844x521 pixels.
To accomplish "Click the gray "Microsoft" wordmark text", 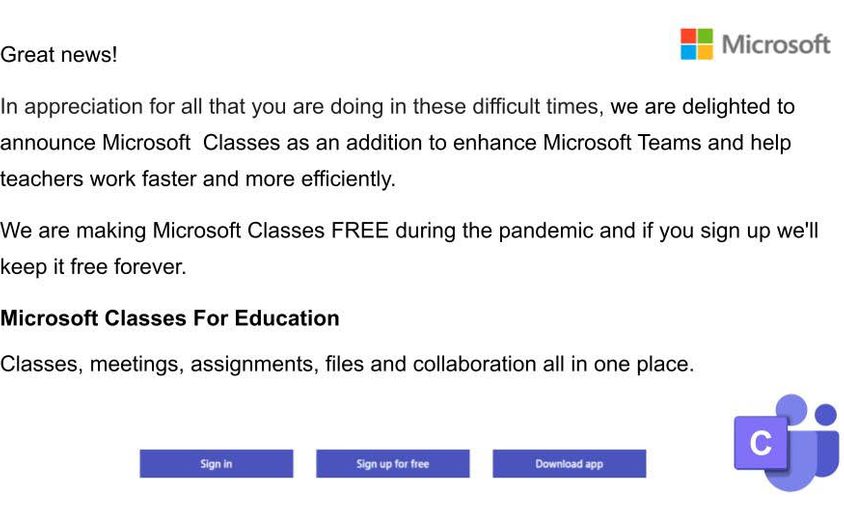I will coord(776,45).
